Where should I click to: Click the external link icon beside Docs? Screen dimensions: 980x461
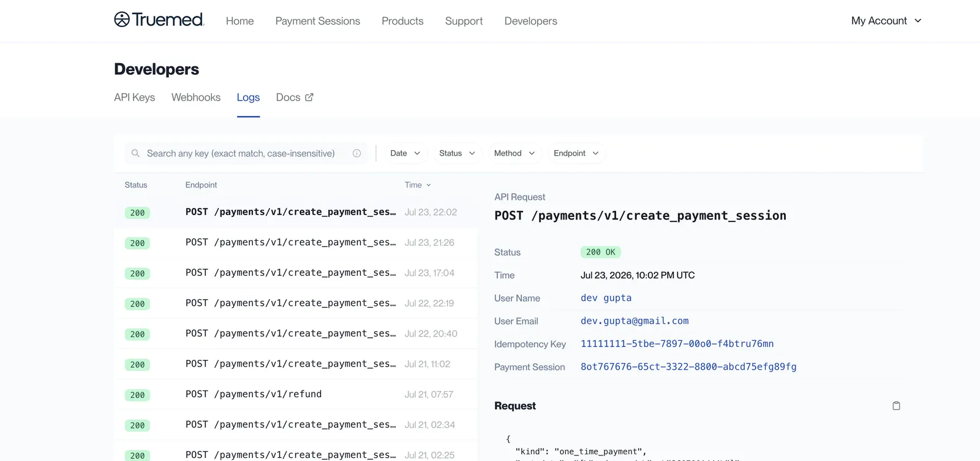(x=309, y=97)
